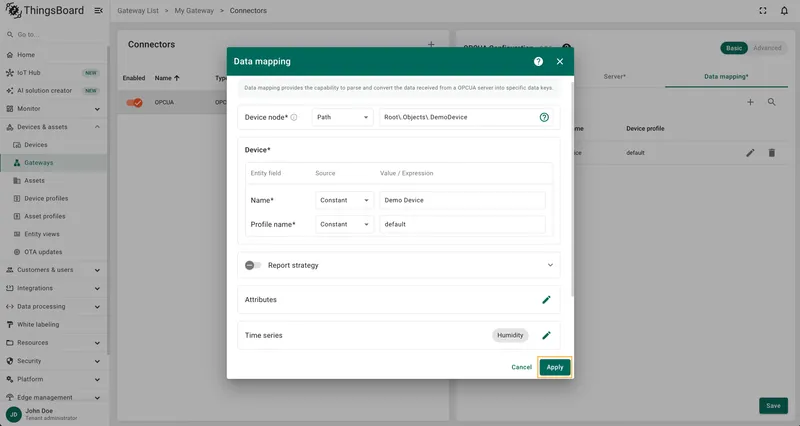Expand Monitor sidebar section

tap(54, 109)
